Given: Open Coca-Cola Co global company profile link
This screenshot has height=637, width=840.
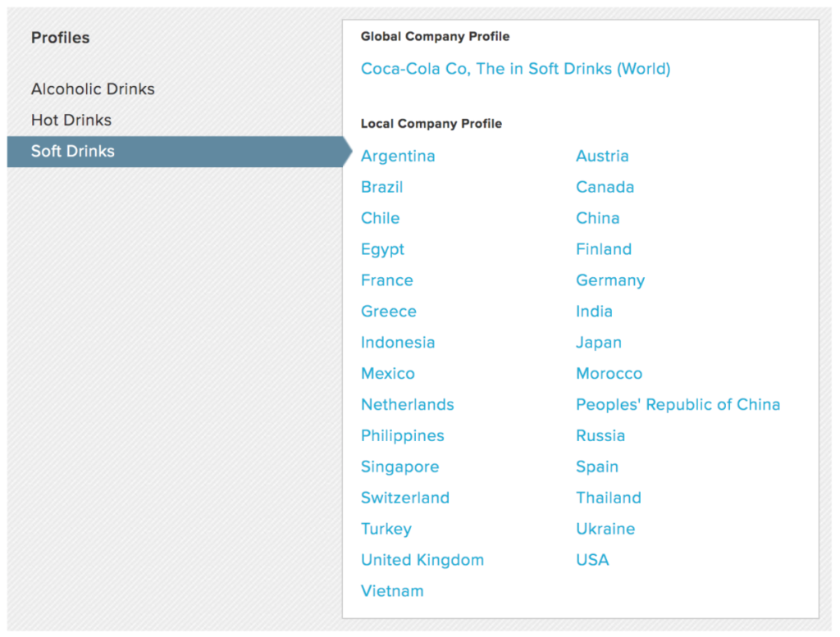Looking at the screenshot, I should (x=515, y=69).
